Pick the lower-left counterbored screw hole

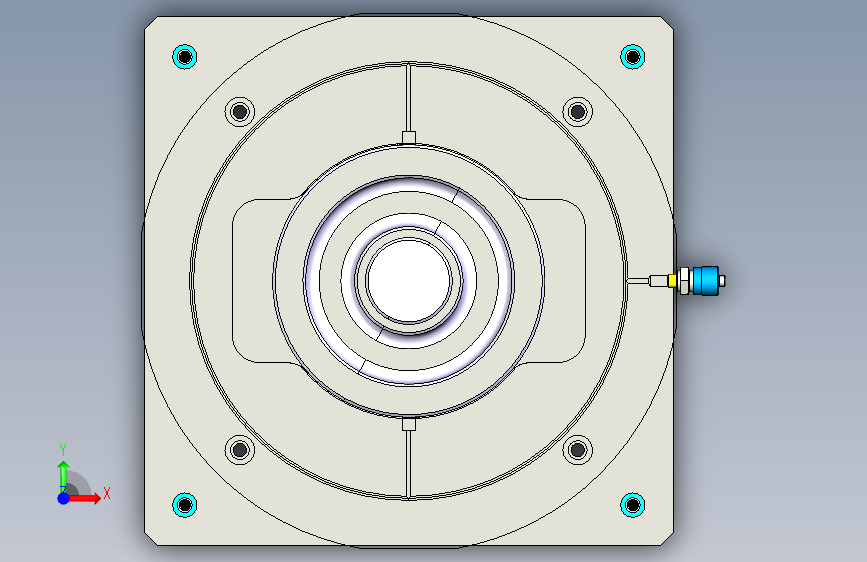(240, 449)
